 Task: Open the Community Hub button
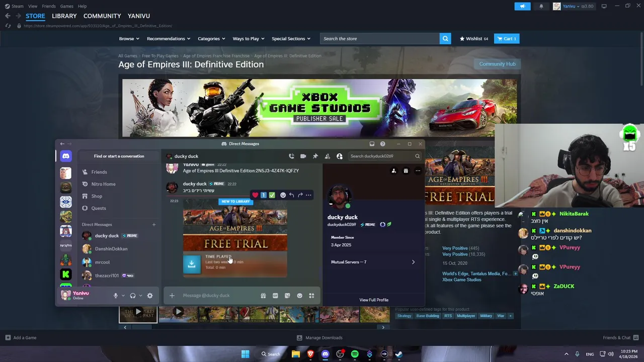point(497,64)
